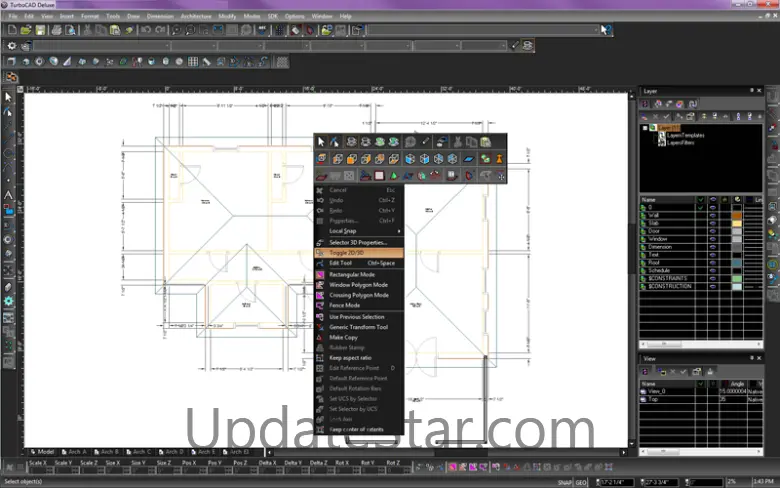
Task: Click the orange color swatch of Wall layer
Action: (x=737, y=213)
